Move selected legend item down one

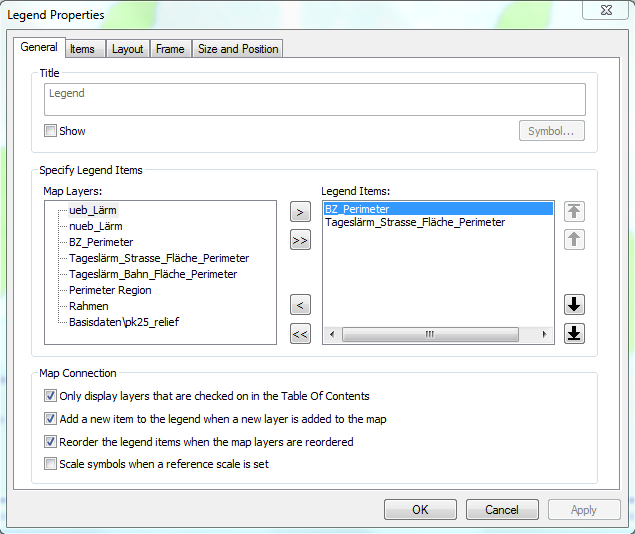click(x=574, y=305)
